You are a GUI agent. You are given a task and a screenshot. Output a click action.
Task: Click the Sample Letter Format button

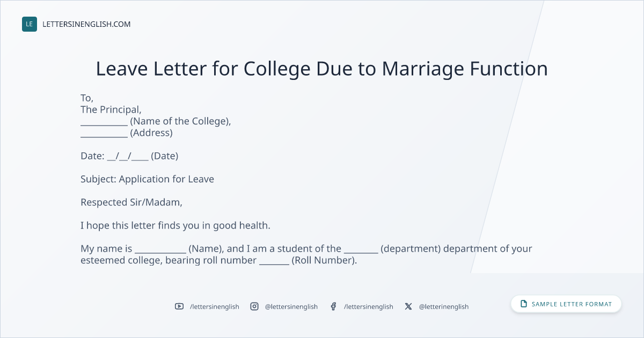[x=566, y=304]
